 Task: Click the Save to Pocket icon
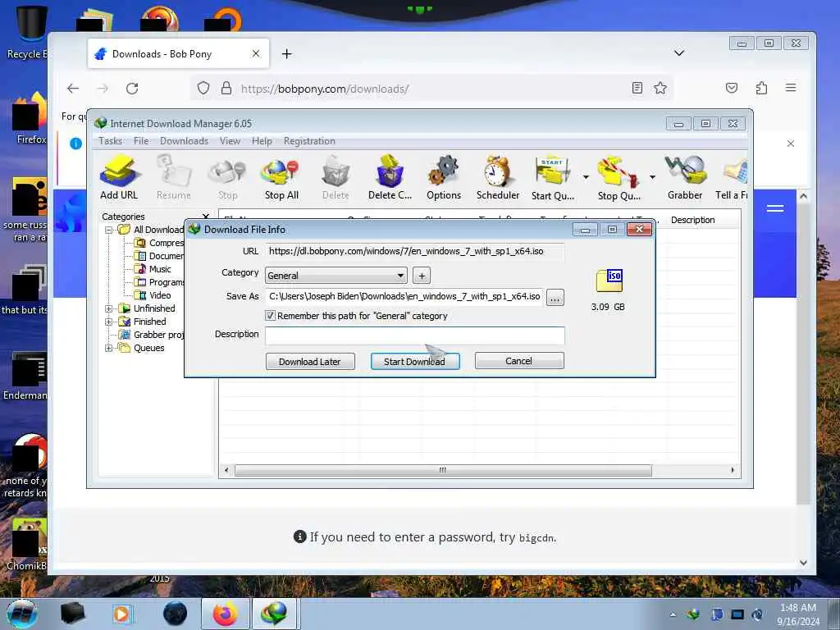coord(732,88)
